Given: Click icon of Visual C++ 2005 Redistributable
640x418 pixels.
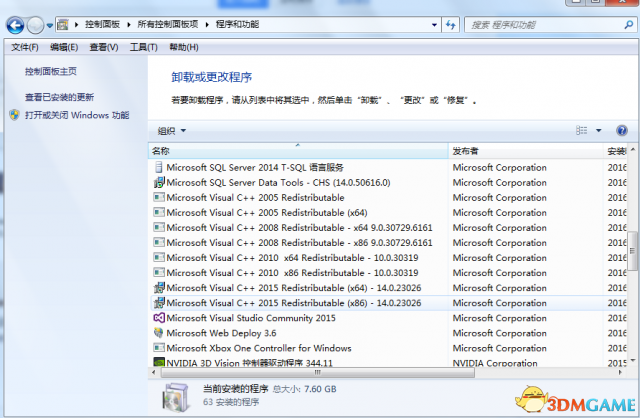Looking at the screenshot, I should [159, 198].
